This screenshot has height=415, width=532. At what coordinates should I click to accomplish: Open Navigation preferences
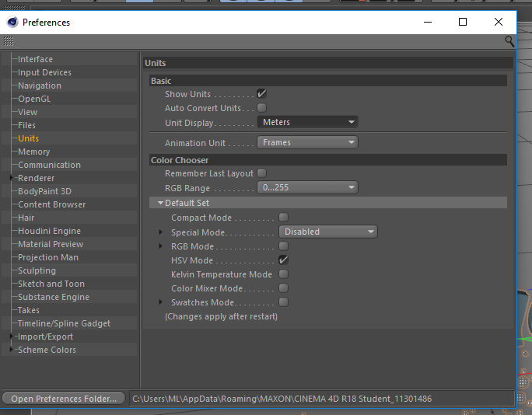[40, 85]
